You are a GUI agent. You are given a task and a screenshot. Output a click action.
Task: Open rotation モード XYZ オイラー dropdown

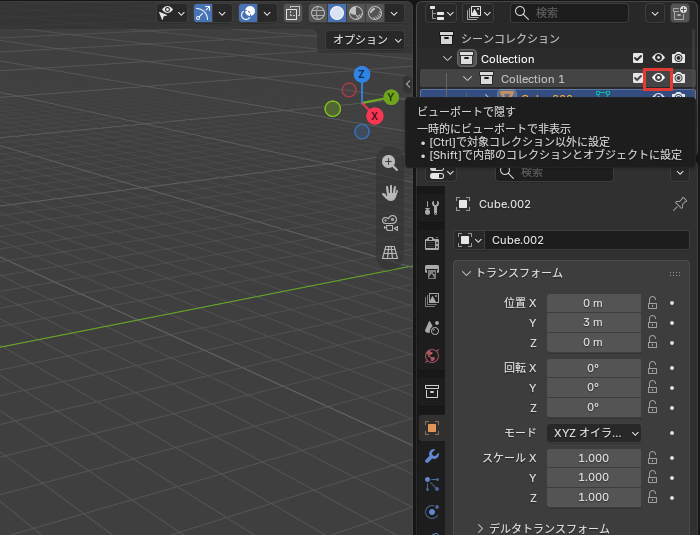point(594,433)
